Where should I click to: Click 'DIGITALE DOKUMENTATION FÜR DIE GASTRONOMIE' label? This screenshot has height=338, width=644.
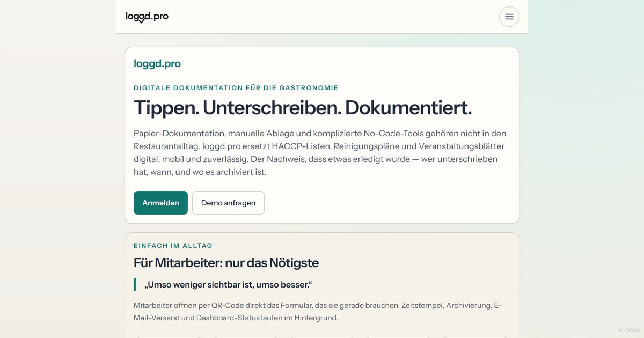tap(236, 88)
